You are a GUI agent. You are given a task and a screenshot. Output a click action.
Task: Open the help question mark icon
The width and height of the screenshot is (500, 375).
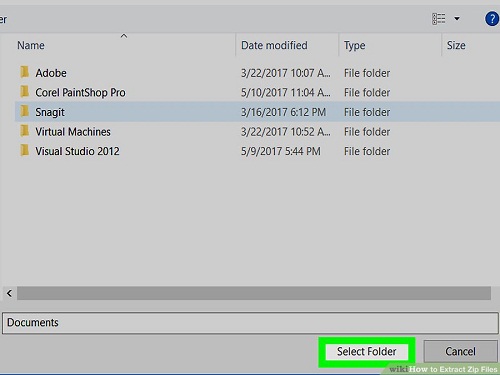point(492,19)
